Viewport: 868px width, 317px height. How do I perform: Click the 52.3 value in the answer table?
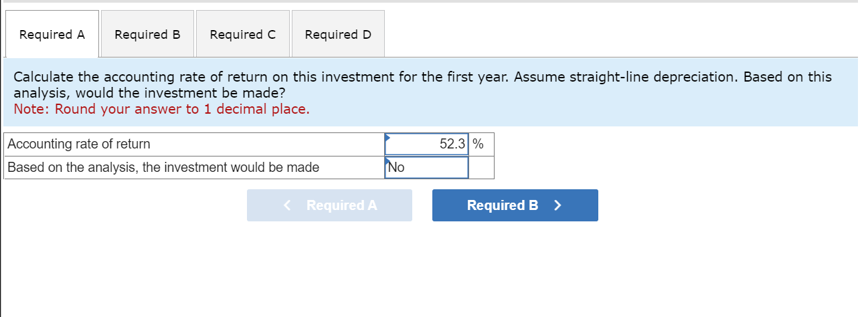452,144
